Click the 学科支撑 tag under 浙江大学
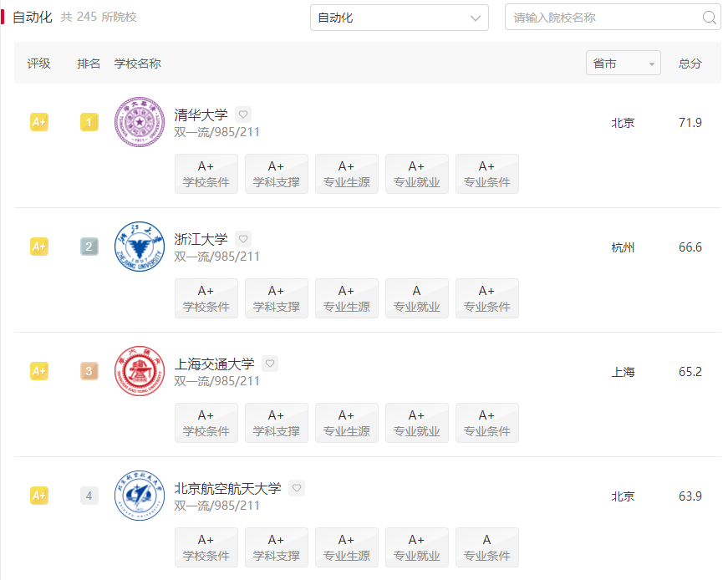 (x=276, y=298)
